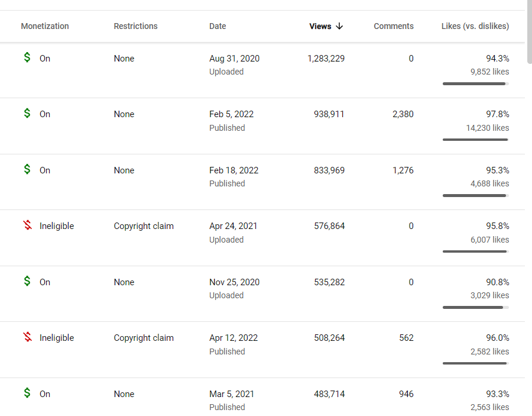Sort by the Date column header
Screen dimensions: 532x416
pos(218,26)
